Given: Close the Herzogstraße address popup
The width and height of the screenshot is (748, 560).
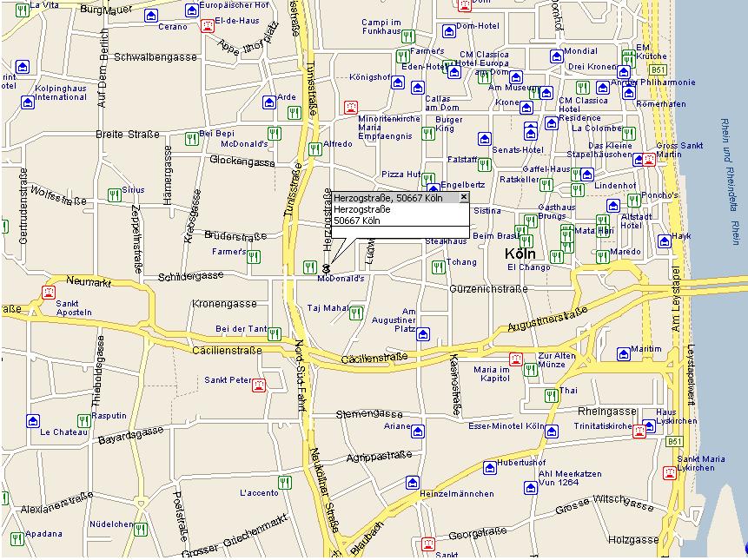Looking at the screenshot, I should (x=464, y=197).
